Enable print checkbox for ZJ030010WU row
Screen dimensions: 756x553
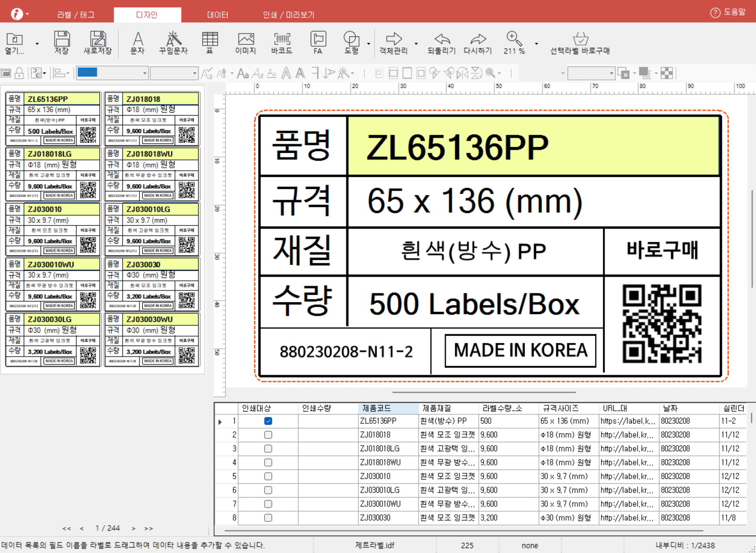tap(268, 504)
